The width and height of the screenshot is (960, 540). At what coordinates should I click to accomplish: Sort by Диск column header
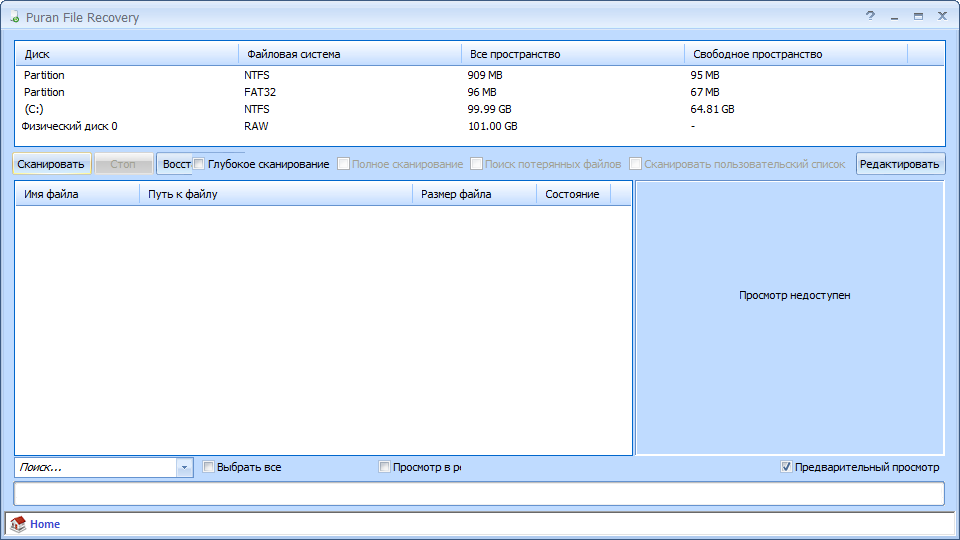[x=127, y=54]
